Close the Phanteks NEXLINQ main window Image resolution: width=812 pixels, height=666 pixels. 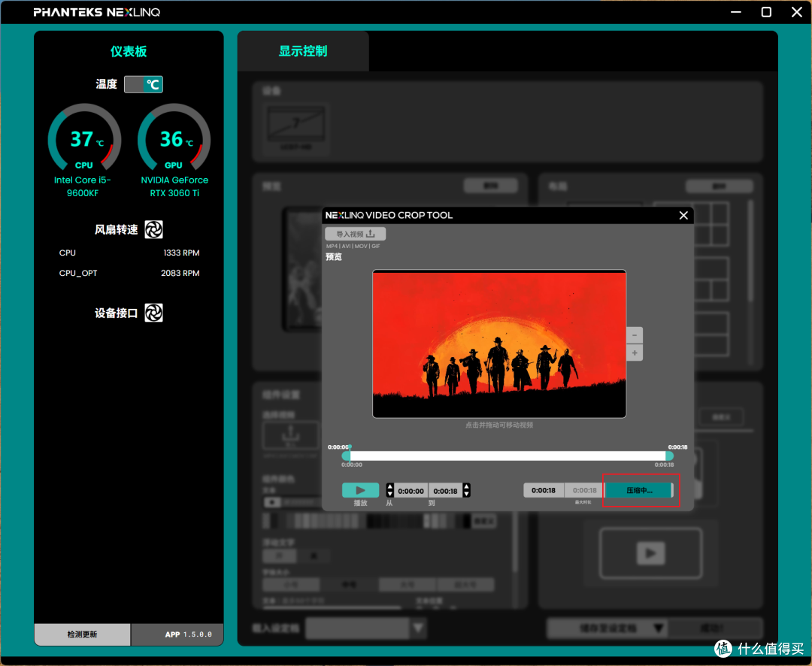coord(797,12)
